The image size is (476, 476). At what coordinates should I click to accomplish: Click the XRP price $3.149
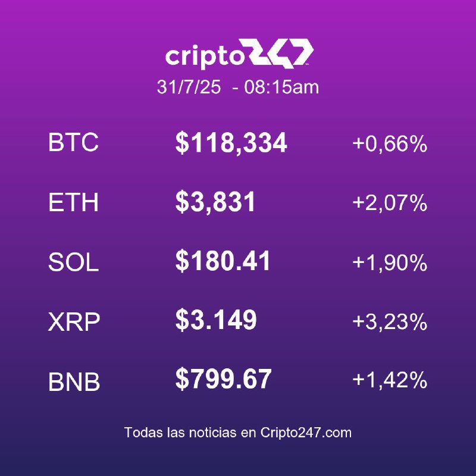tap(216, 320)
